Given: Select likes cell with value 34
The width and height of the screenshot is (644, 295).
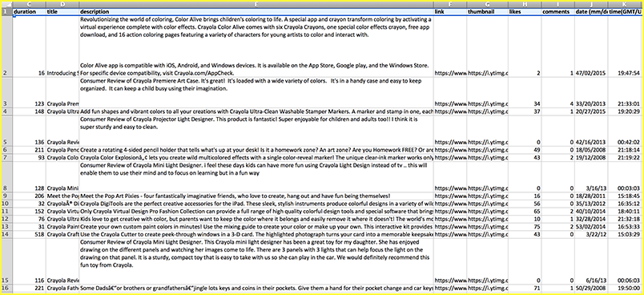Looking at the screenshot, I should [x=525, y=92].
